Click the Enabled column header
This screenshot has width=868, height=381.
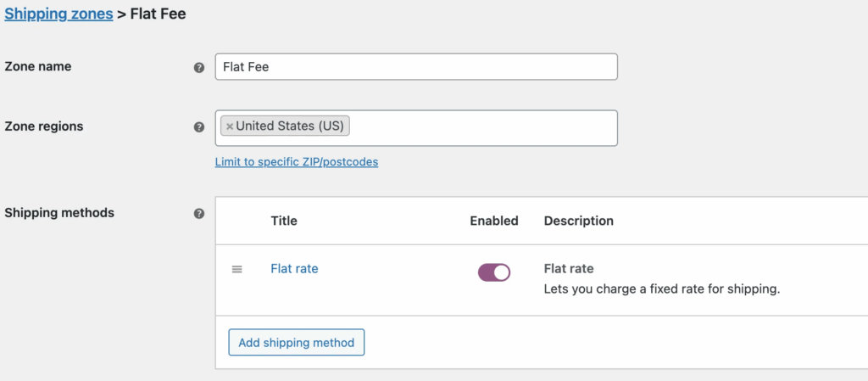click(x=494, y=221)
